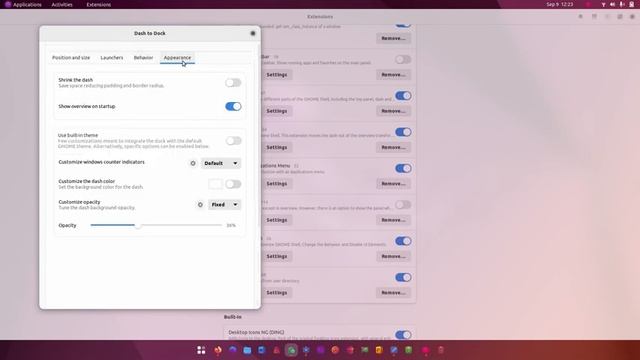The height and width of the screenshot is (360, 640).
Task: Click the Opacity slider track
Action: pyautogui.click(x=156, y=225)
